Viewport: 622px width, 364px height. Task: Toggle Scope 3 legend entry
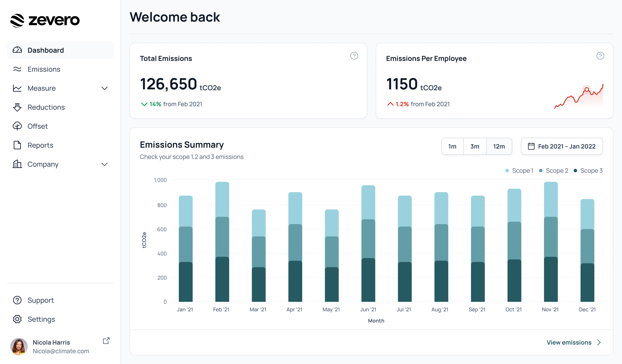pos(588,171)
